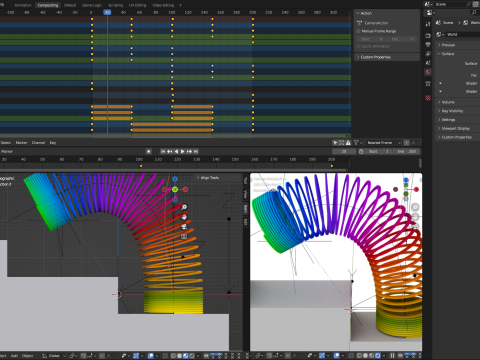
Task: Open the Scene properties tab
Action: coord(428,63)
